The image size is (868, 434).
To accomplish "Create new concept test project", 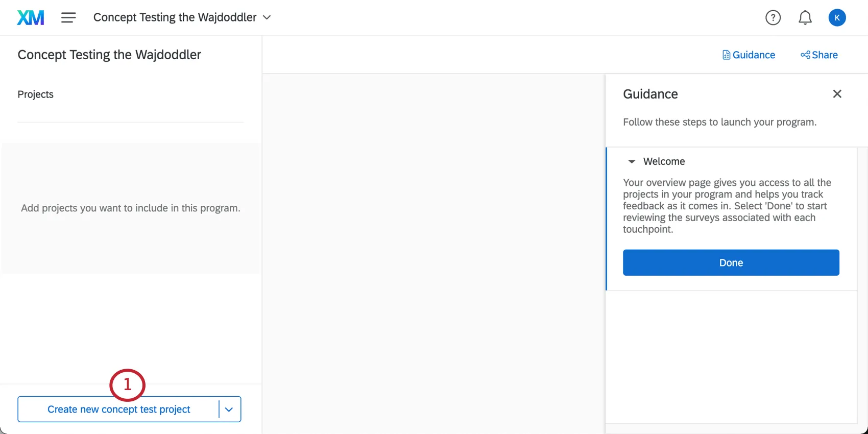I will coord(118,409).
